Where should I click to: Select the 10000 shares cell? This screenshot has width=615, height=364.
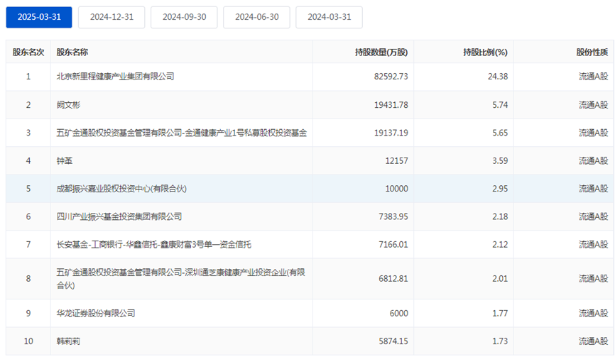click(396, 189)
